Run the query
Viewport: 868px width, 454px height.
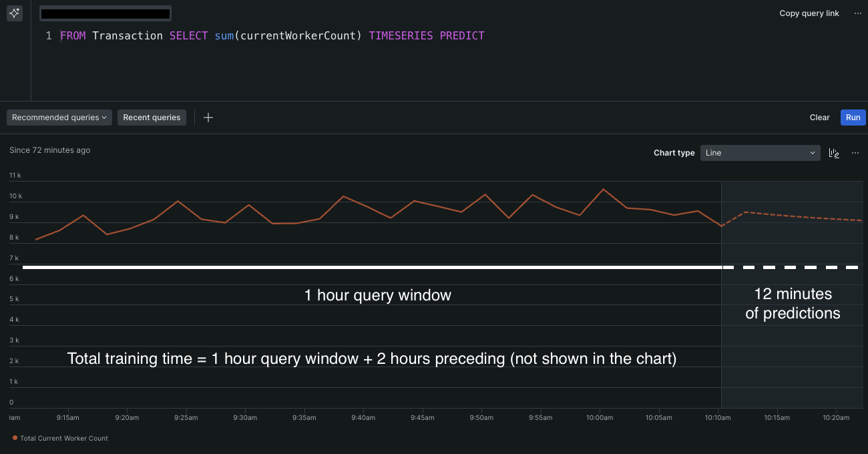point(853,118)
